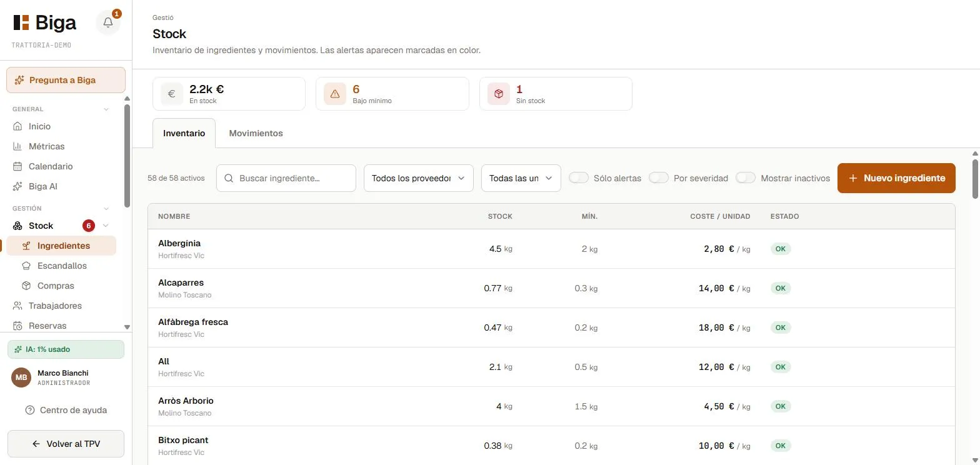This screenshot has width=980, height=465.
Task: Click the scroll-down arrow of sidebar
Action: click(x=127, y=327)
